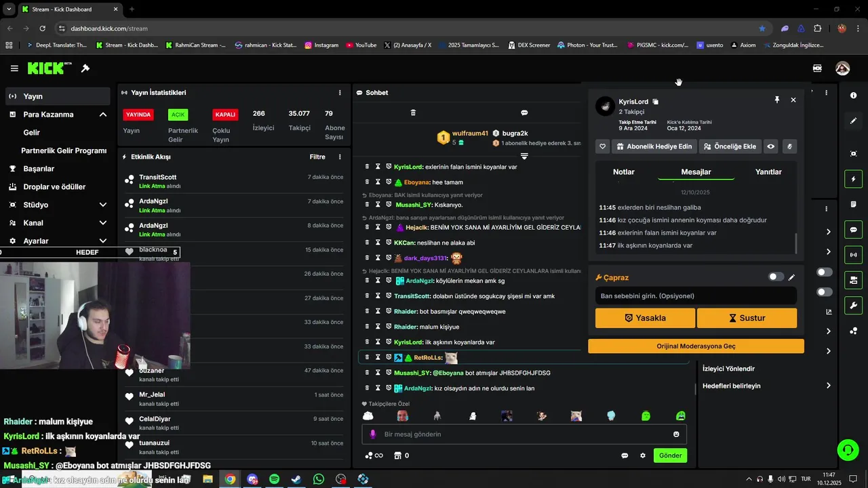
Task: Open the emoji picker in message box
Action: 676,434
